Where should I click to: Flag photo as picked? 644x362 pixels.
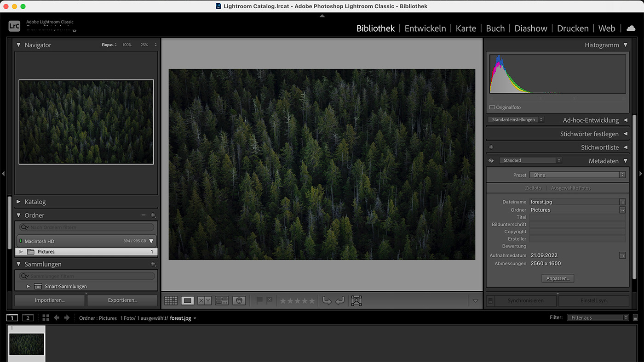pos(259,300)
